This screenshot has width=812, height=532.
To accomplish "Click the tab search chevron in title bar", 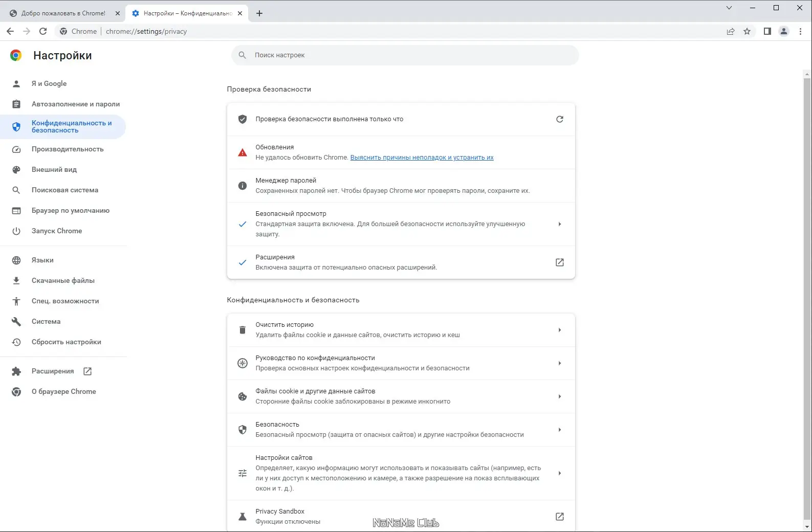I will click(x=729, y=8).
